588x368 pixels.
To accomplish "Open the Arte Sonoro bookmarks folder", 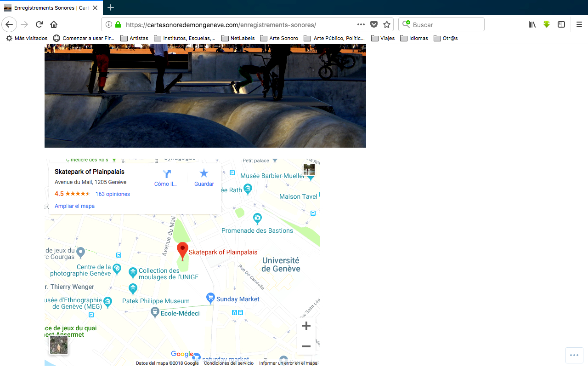I will coord(279,38).
